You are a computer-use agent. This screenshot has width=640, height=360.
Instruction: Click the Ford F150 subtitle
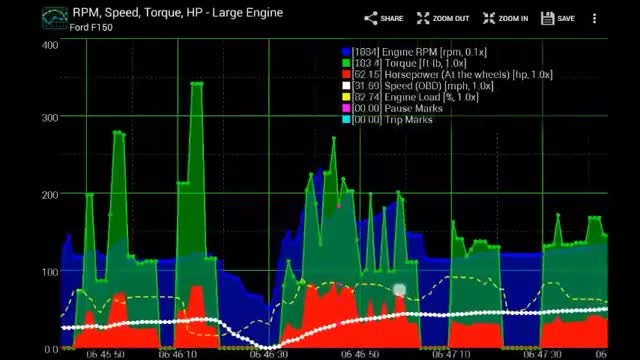pos(91,27)
